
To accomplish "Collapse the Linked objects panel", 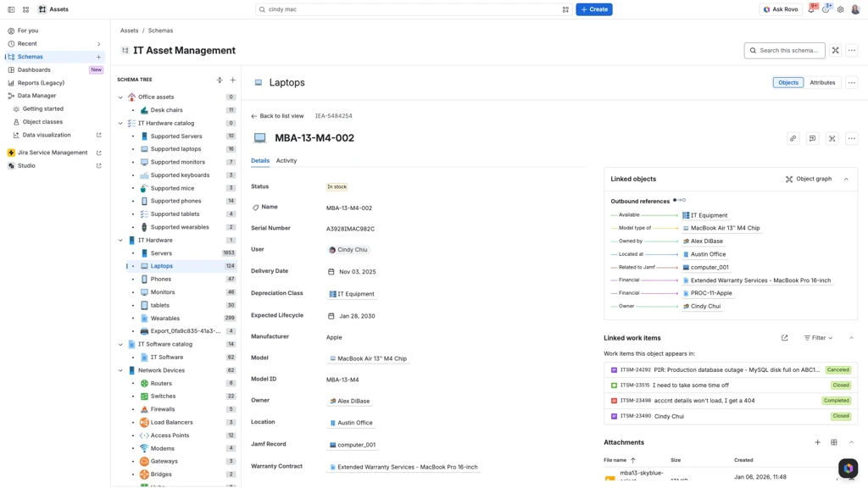I will [846, 179].
